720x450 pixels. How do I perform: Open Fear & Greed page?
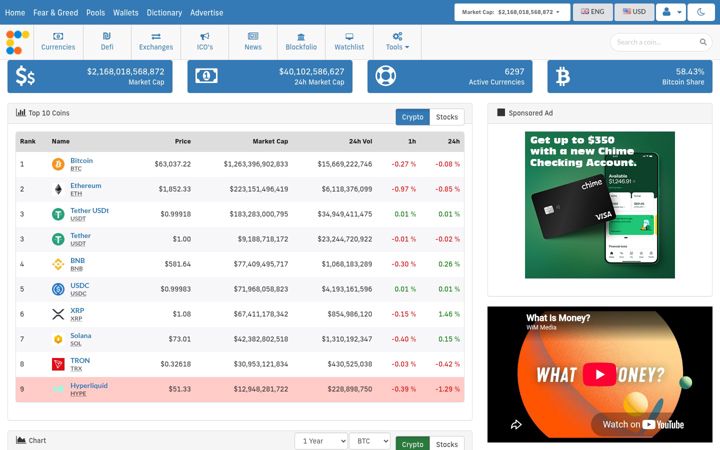click(x=56, y=13)
